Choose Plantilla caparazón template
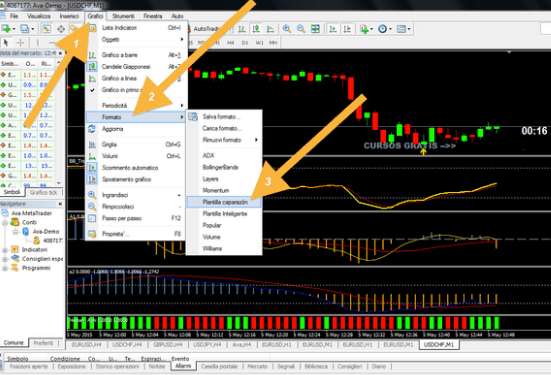This screenshot has width=551, height=375. pyautogui.click(x=224, y=202)
